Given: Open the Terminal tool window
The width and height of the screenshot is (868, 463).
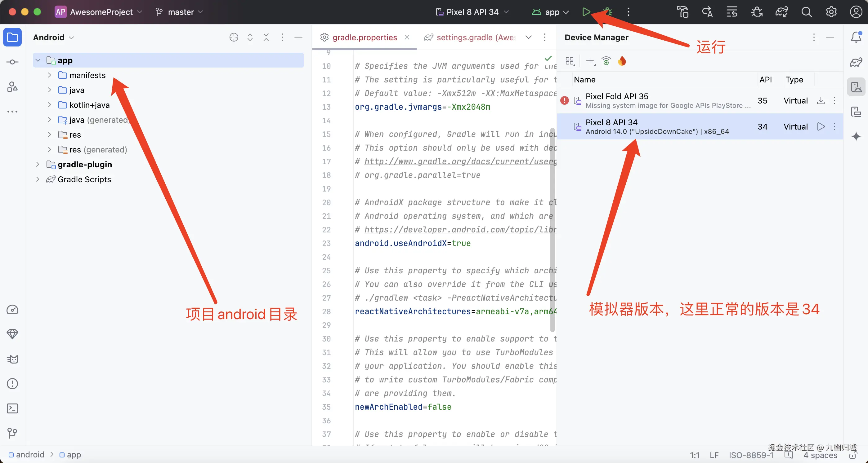Looking at the screenshot, I should click(12, 408).
